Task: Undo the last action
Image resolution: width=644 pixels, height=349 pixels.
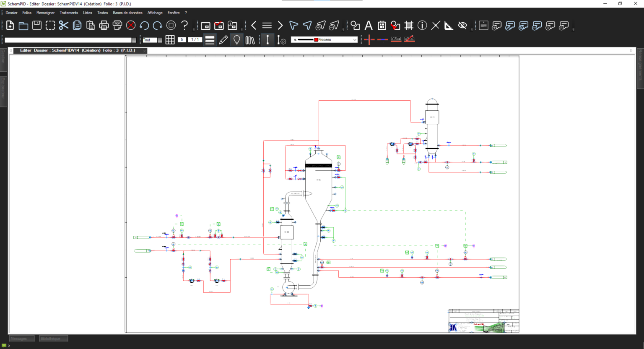Action: (144, 25)
